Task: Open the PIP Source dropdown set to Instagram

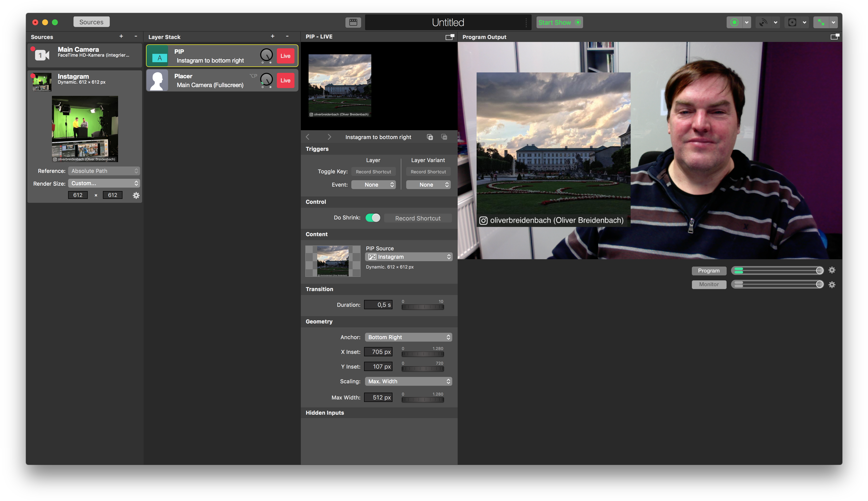Action: [408, 256]
